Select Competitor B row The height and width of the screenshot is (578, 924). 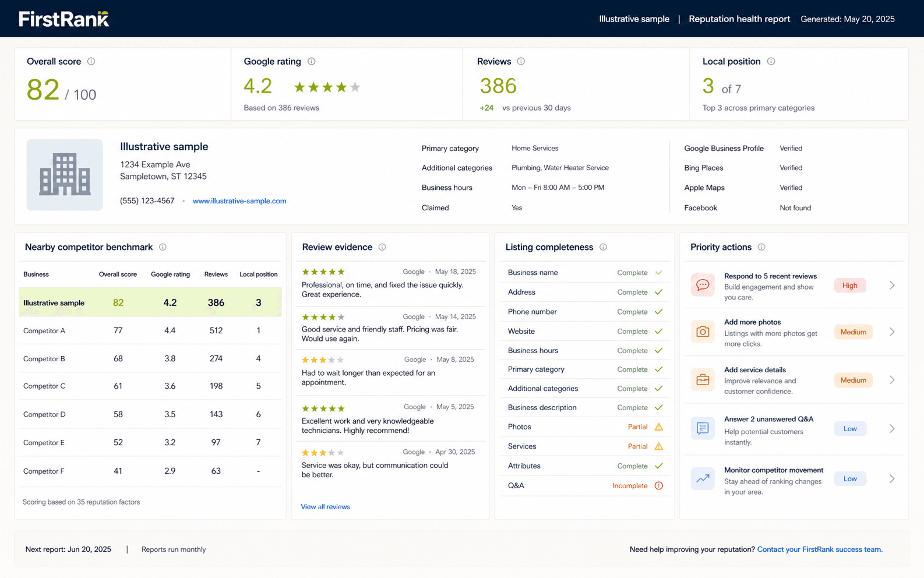tap(150, 358)
